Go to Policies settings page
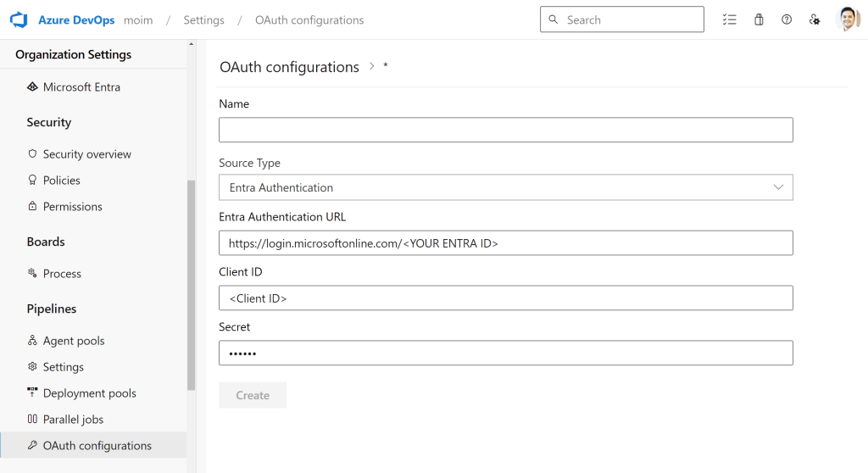 point(61,181)
